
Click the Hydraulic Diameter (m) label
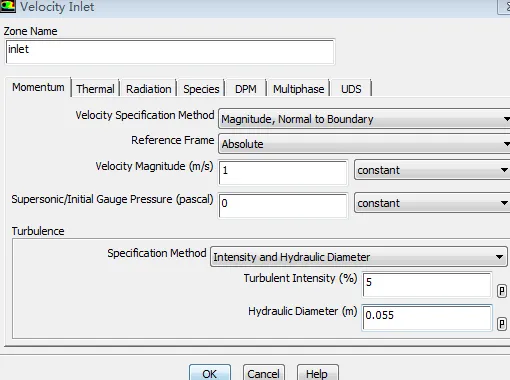302,311
